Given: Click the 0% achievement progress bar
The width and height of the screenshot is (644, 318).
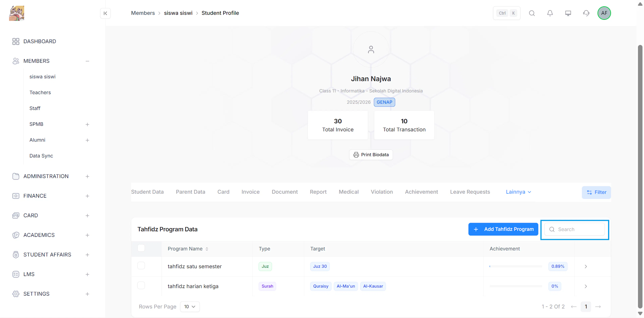Looking at the screenshot, I should point(516,286).
